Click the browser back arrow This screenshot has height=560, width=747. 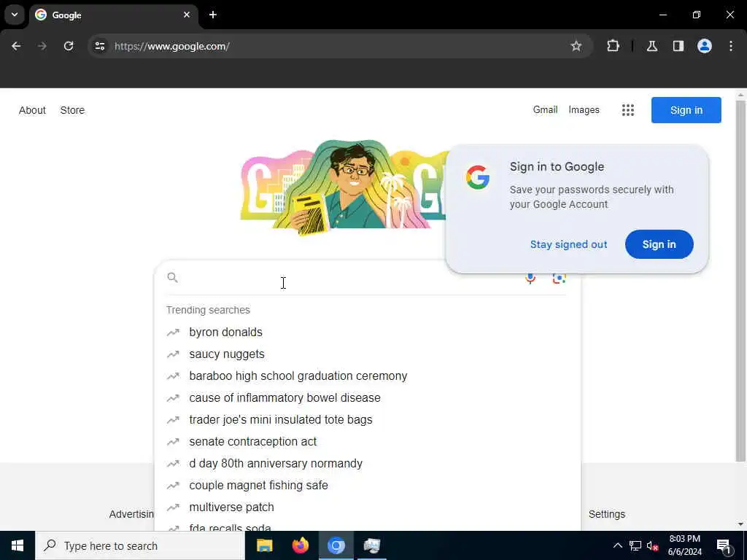pos(16,46)
